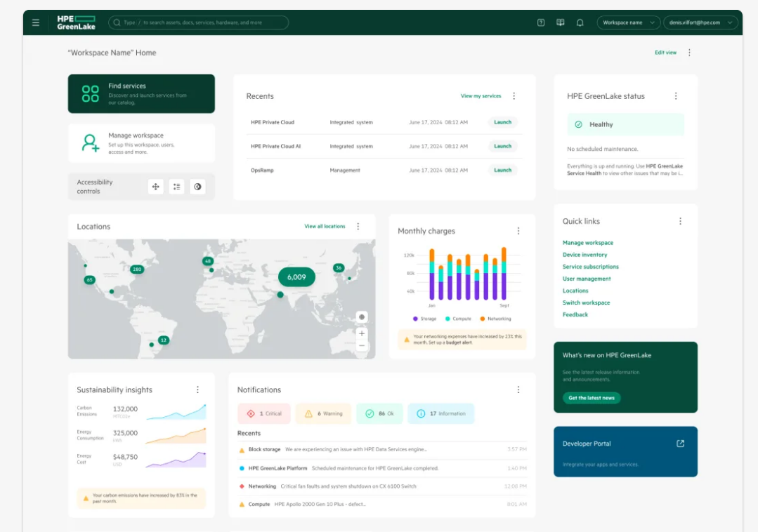Screen dimensions: 758x532
Task: Open the page options menu beside Edit view
Action: coord(689,53)
